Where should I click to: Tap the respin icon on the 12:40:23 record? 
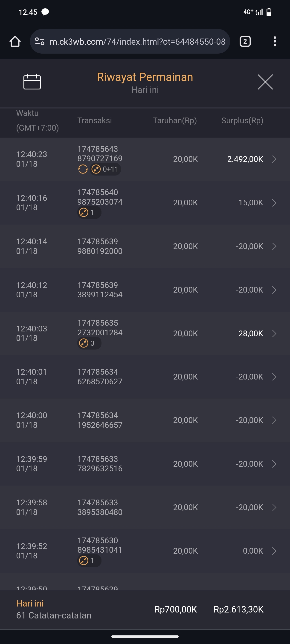(83, 169)
